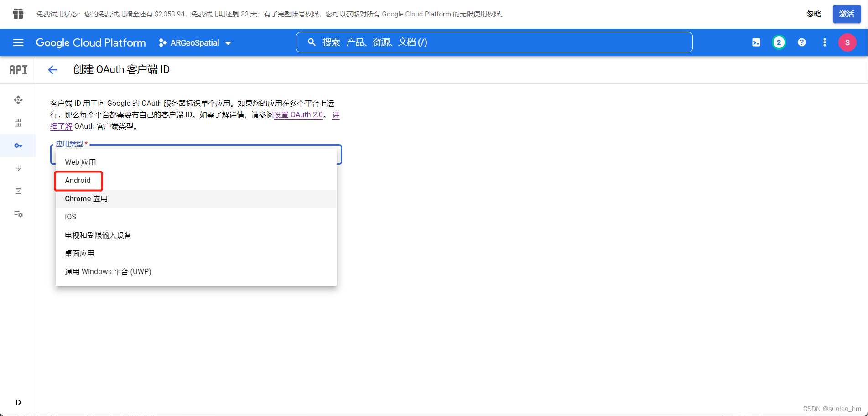Screen dimensions: 868x416
Task: Open the OAuth consent screen icon
Action: tap(18, 168)
